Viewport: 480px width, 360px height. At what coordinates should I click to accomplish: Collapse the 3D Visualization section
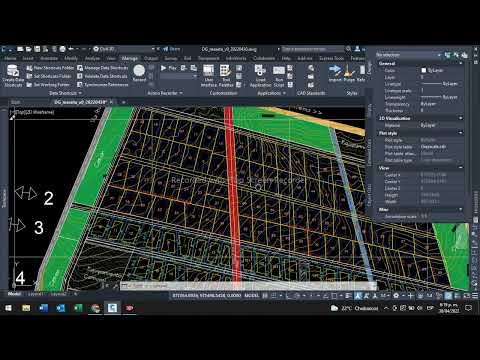461,118
